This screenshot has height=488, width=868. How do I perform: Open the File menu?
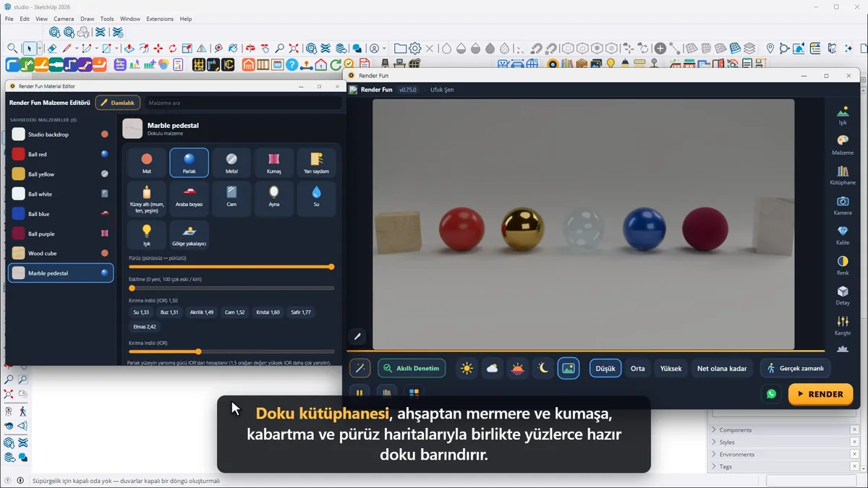[x=9, y=19]
